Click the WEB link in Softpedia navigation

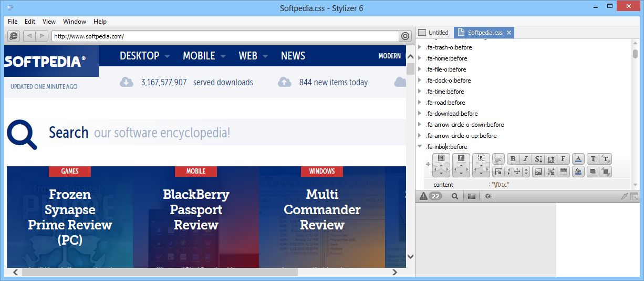[248, 56]
